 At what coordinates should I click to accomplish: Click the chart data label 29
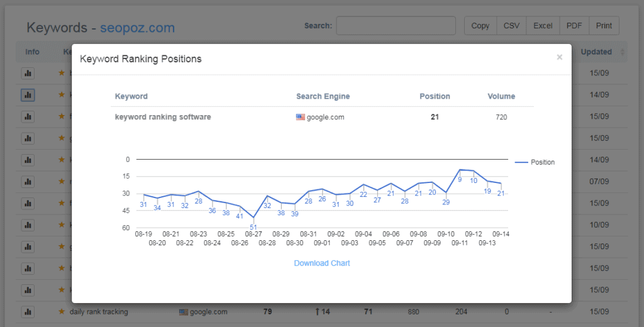[446, 202]
